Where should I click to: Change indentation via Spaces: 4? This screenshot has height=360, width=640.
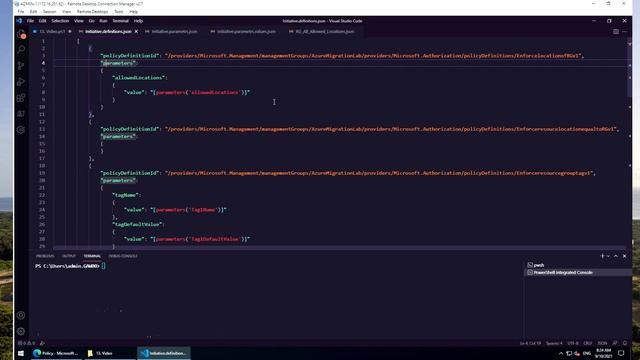(x=554, y=343)
